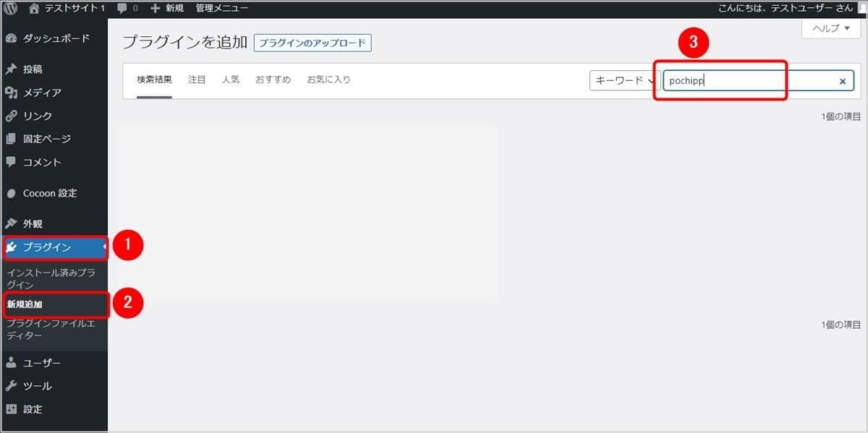This screenshot has width=868, height=433.
Task: Open 新規追加 submenu item
Action: [x=25, y=304]
